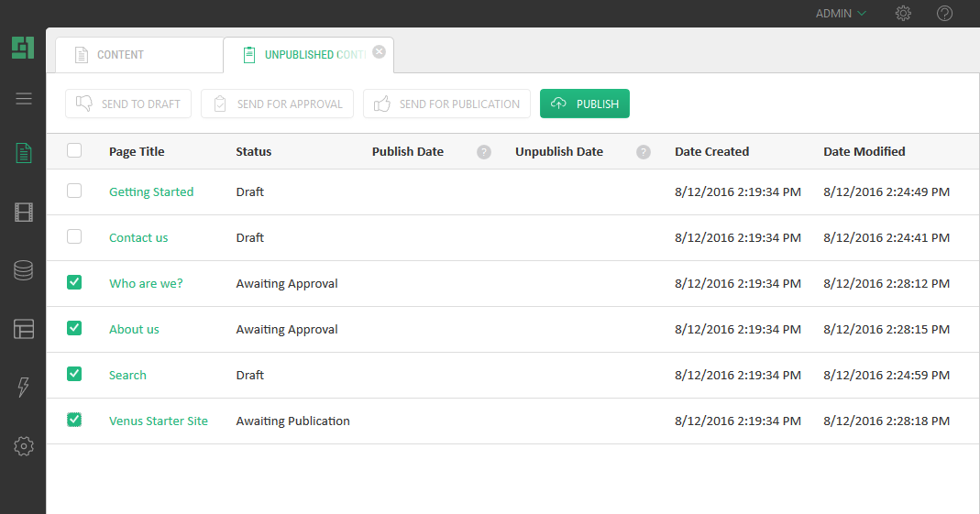Sort by Page Title column header
This screenshot has width=980, height=514.
(137, 152)
